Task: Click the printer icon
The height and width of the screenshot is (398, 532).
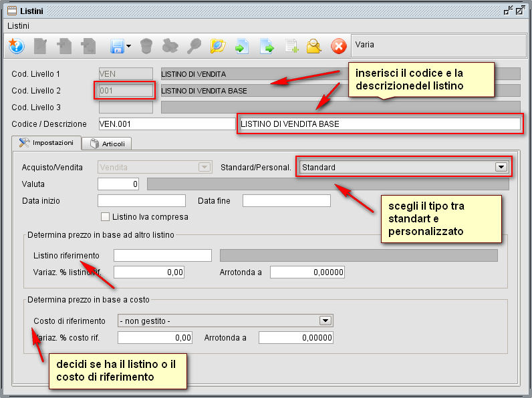Action: point(170,46)
